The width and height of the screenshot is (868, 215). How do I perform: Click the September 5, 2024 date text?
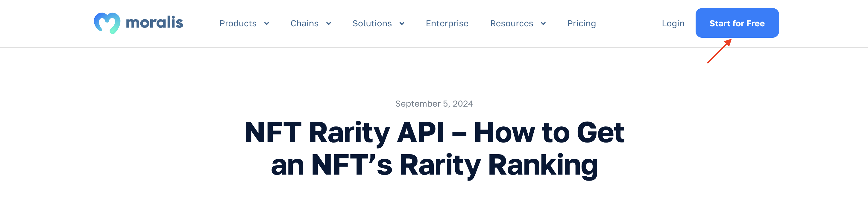point(434,103)
